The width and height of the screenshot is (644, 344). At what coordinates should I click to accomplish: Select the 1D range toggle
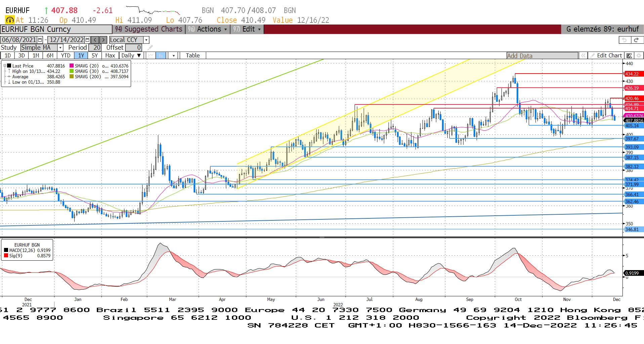[x=7, y=55]
